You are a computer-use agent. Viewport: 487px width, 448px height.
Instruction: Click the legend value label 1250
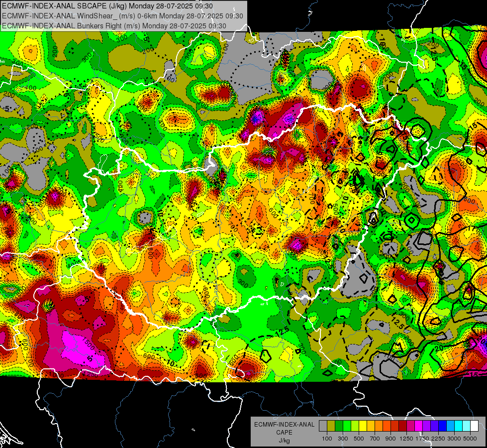[x=406, y=439]
